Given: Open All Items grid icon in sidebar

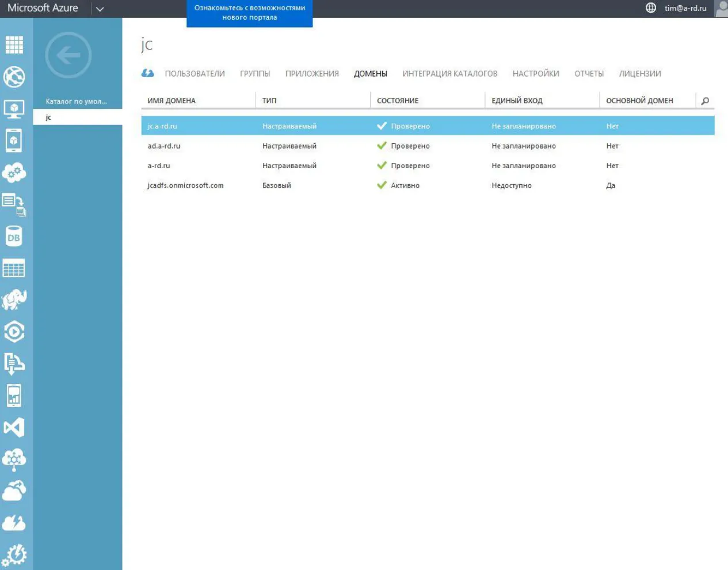Looking at the screenshot, I should pyautogui.click(x=14, y=45).
